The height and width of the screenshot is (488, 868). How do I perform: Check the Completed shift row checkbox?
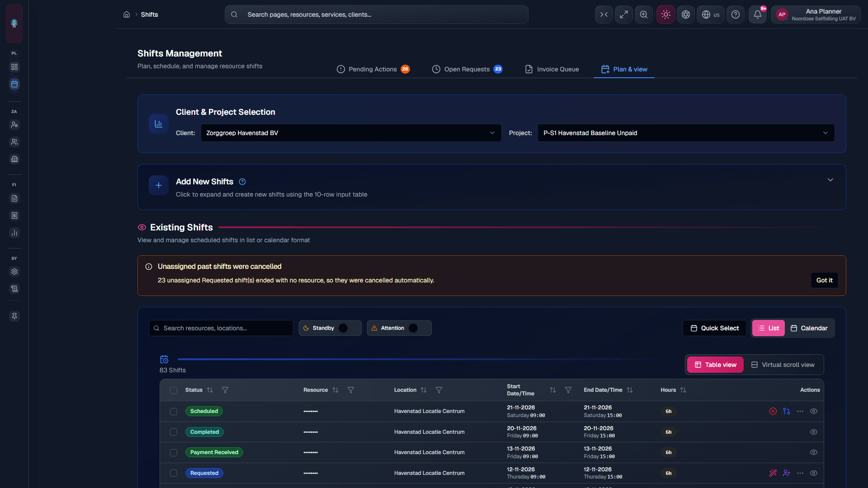pos(174,432)
